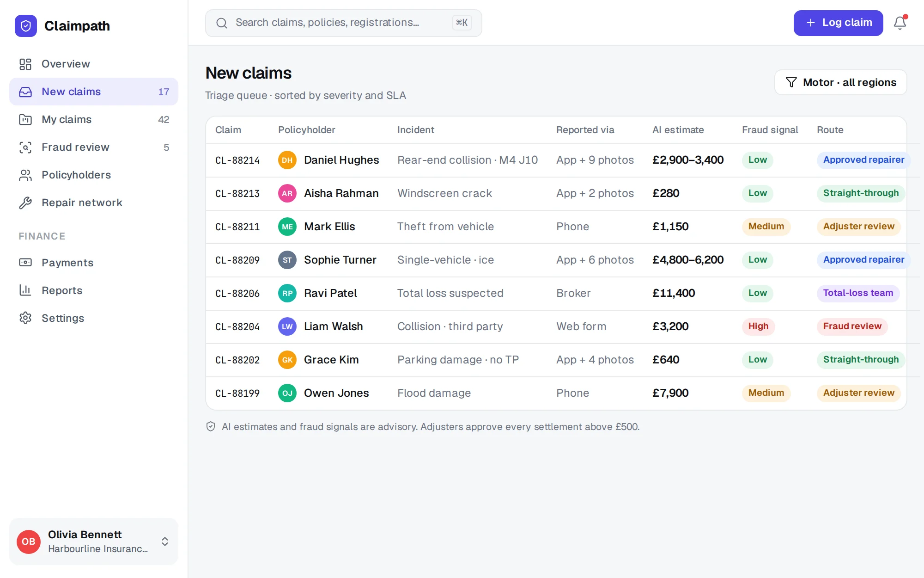The height and width of the screenshot is (578, 924).
Task: Click the Settings gear icon
Action: [x=25, y=318]
